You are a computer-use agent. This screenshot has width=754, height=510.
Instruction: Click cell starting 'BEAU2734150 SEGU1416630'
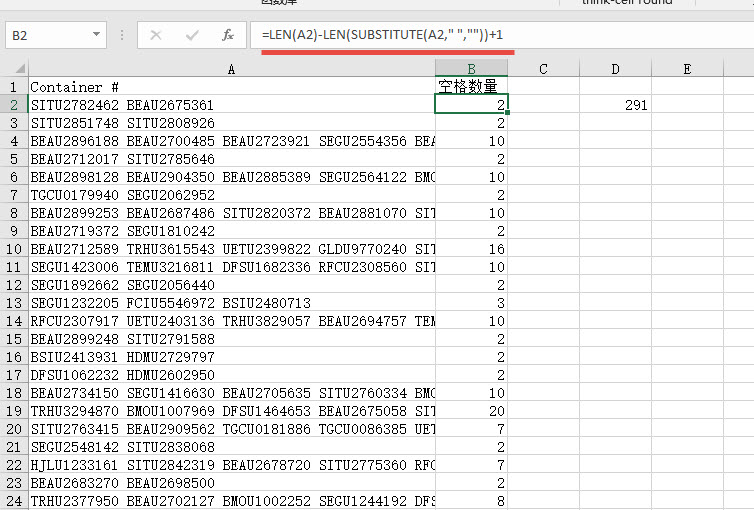pos(232,393)
